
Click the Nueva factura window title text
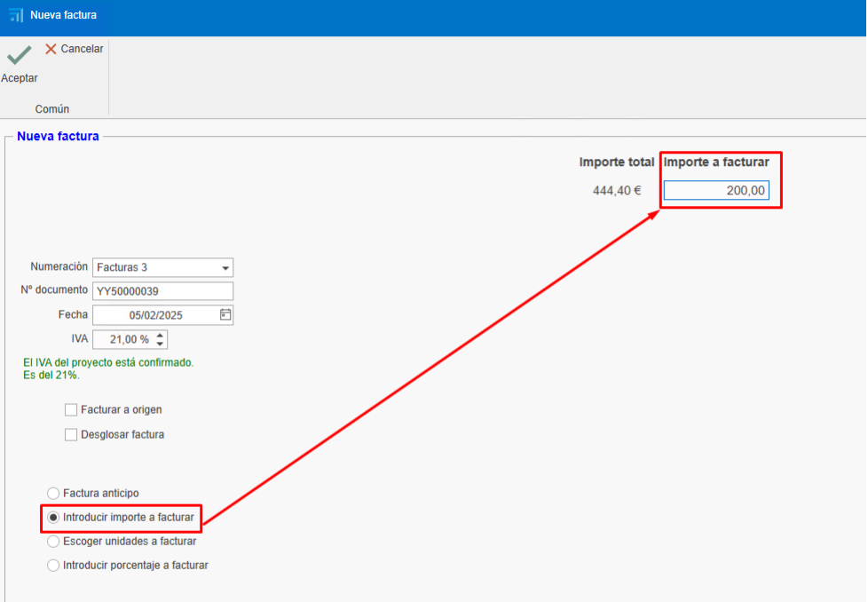[63, 15]
